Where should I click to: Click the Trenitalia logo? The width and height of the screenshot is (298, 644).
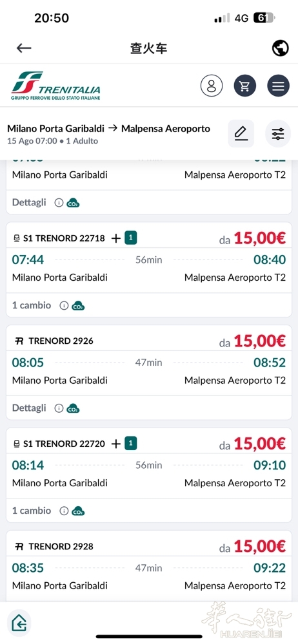tap(55, 86)
